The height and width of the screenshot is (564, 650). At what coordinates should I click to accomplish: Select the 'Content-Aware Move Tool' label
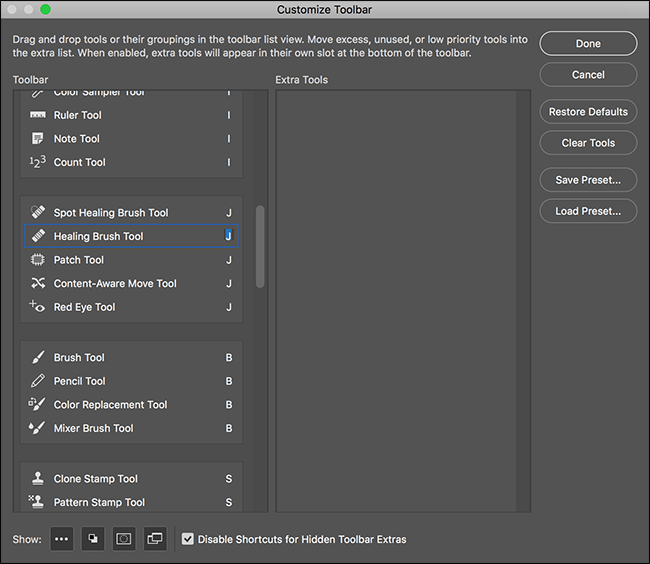(x=115, y=283)
